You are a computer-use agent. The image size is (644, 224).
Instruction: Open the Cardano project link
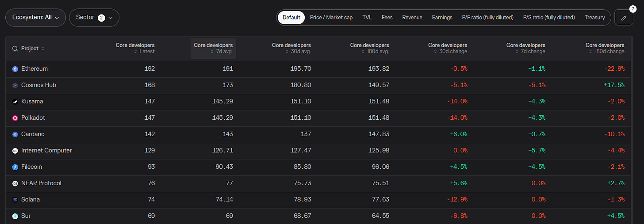point(33,134)
